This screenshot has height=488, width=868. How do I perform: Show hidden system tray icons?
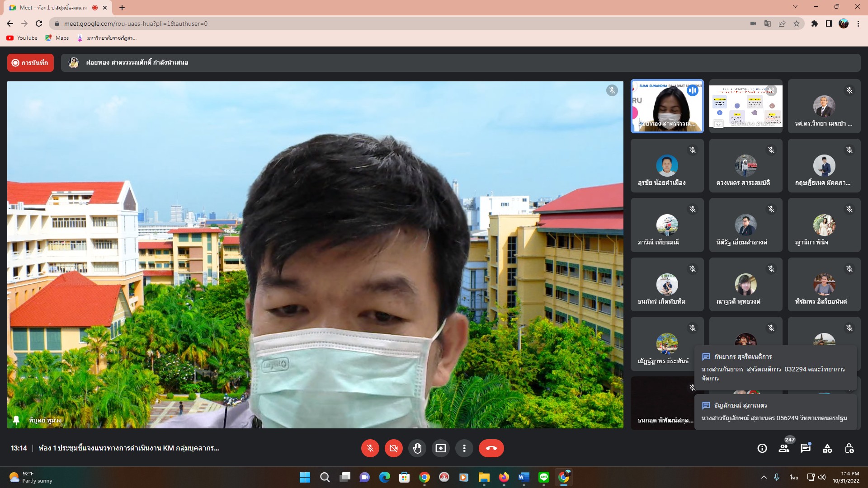(x=764, y=477)
